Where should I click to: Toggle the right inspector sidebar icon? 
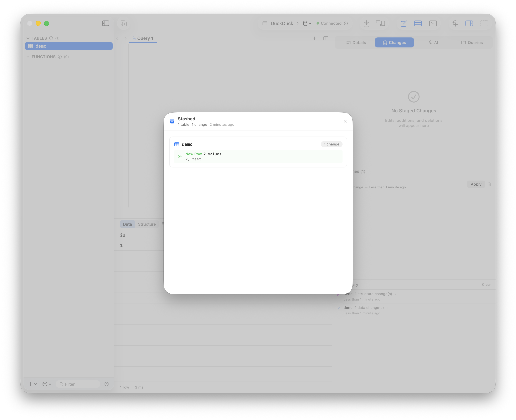pos(469,23)
